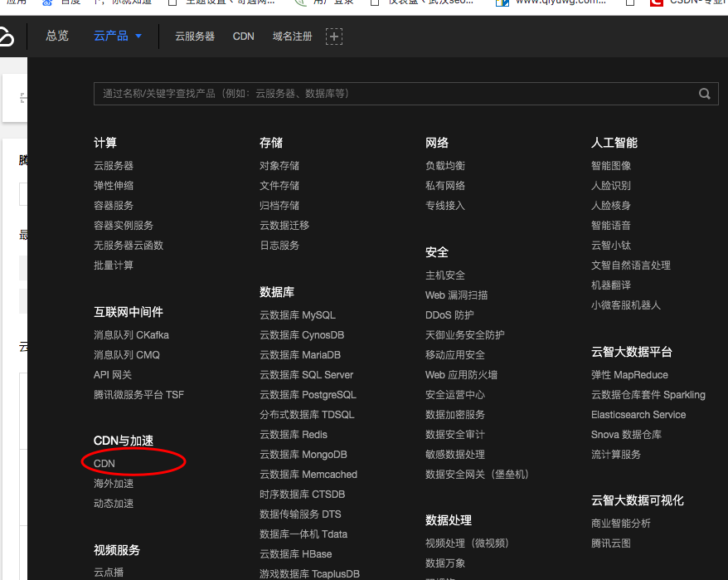Screen dimensions: 728x580
Task: Focus the product search input field
Action: 390,94
